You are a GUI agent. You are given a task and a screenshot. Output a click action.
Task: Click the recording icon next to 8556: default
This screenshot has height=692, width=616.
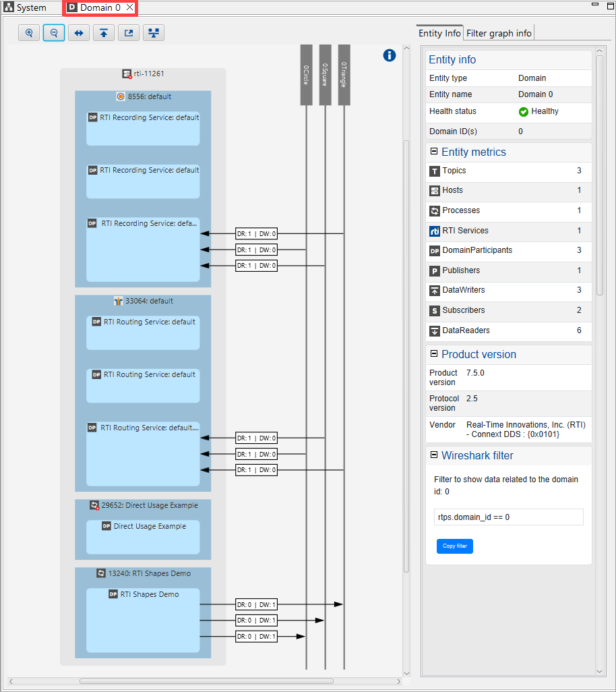121,96
